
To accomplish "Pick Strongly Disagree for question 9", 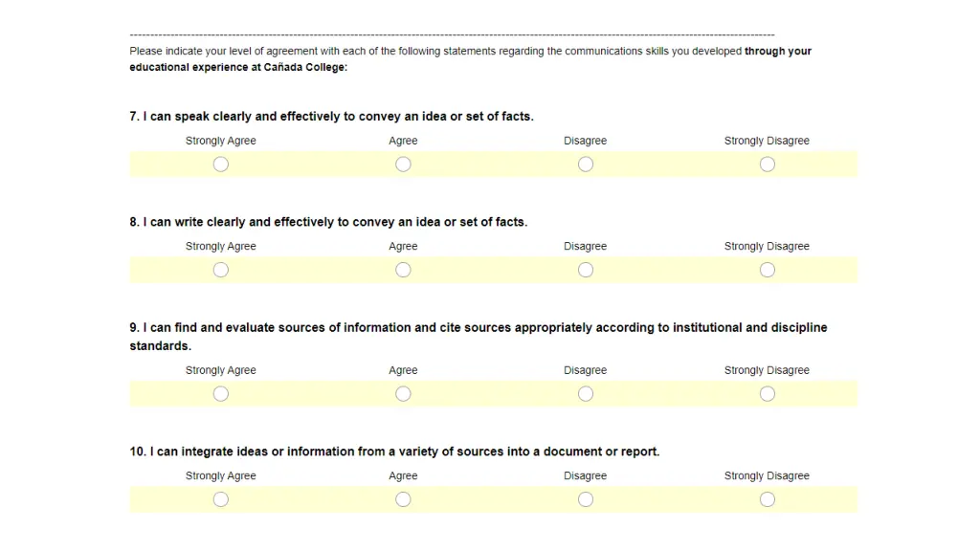I will click(x=768, y=393).
